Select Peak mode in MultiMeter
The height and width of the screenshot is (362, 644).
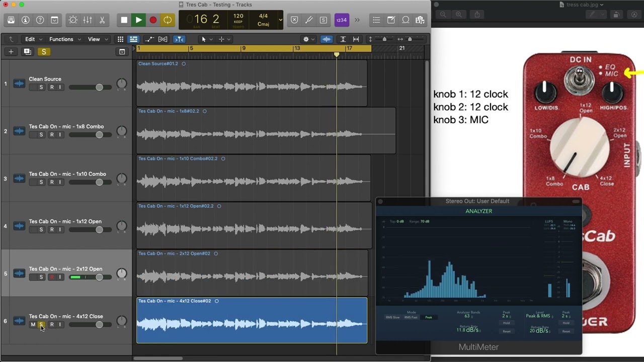tap(429, 317)
